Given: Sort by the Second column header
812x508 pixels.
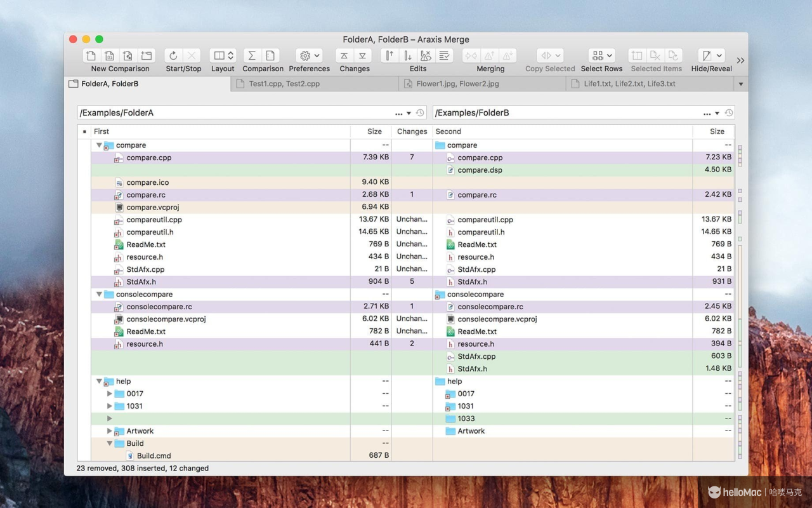Looking at the screenshot, I should (x=562, y=131).
